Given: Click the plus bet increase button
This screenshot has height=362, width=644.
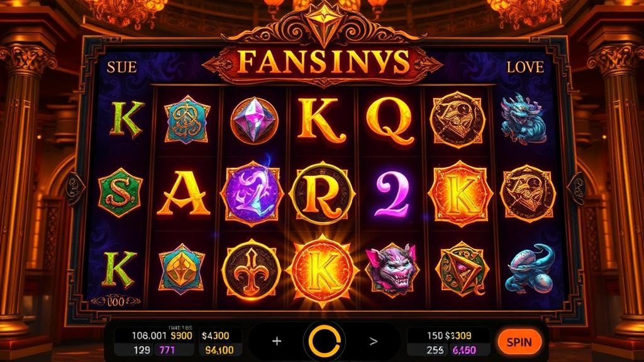Looking at the screenshot, I should pyautogui.click(x=277, y=341).
